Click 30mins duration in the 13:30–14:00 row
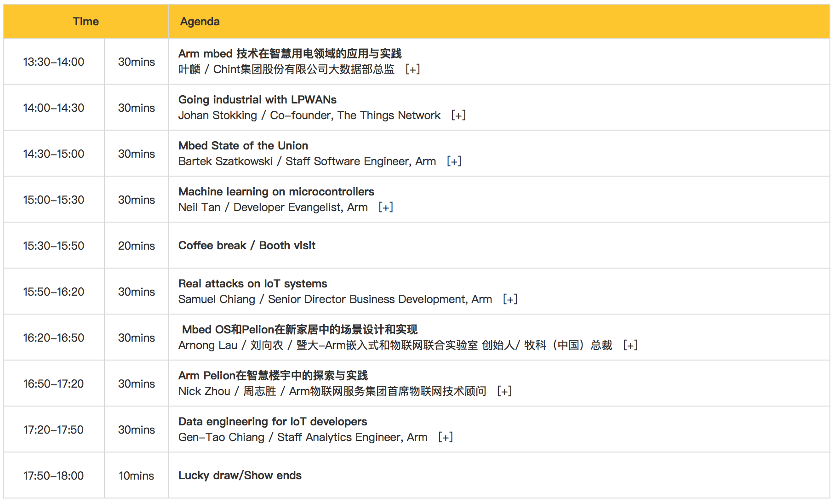Viewport: 835px width, 504px height. [x=137, y=62]
